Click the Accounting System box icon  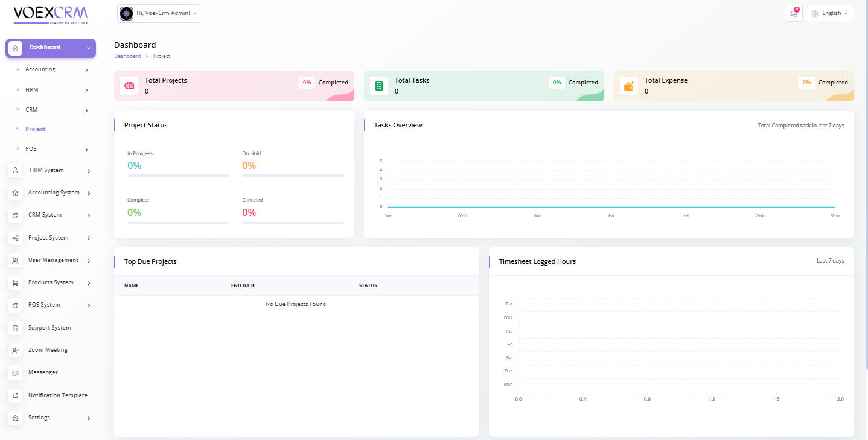tap(16, 193)
